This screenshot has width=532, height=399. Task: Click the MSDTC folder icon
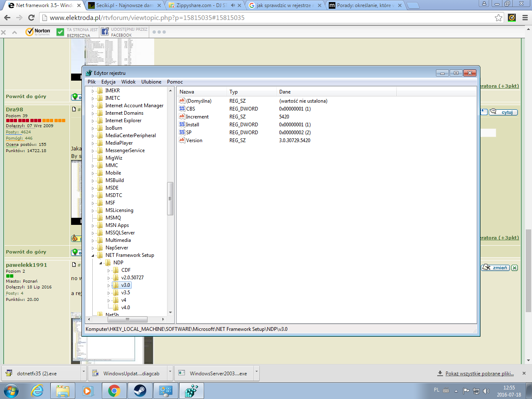coord(100,195)
